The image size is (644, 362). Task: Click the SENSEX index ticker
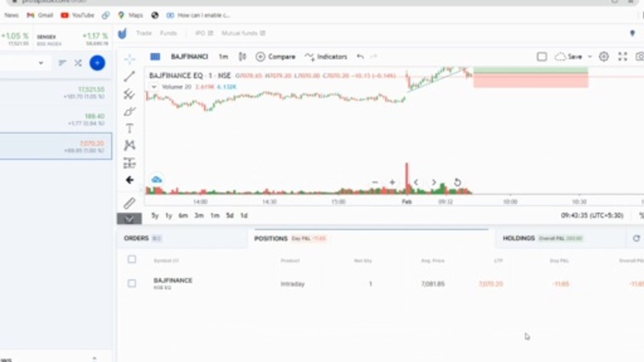click(72, 40)
